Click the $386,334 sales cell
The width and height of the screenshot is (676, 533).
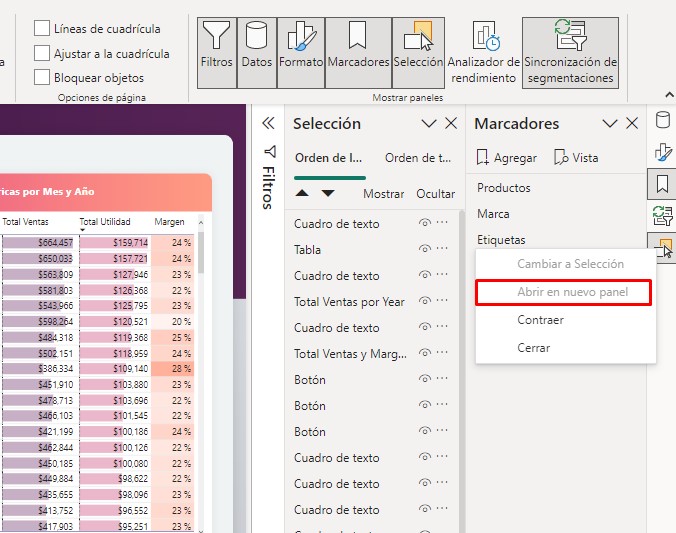38,369
